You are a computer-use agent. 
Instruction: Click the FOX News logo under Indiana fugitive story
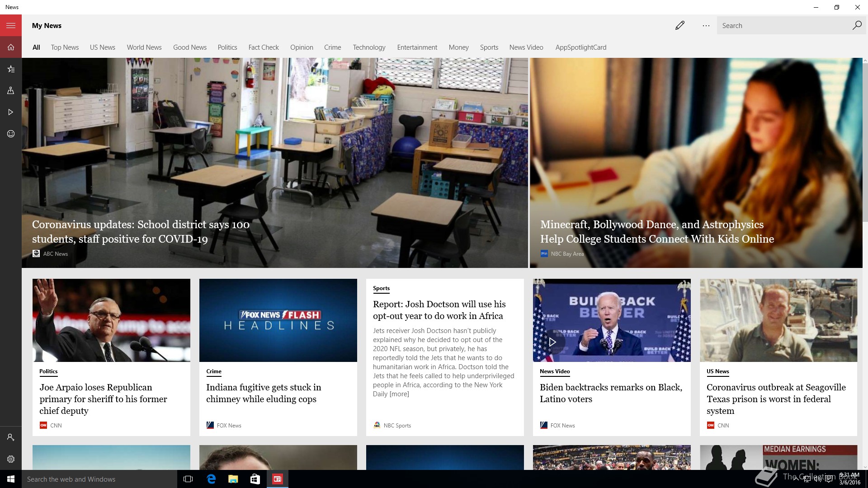(x=210, y=425)
